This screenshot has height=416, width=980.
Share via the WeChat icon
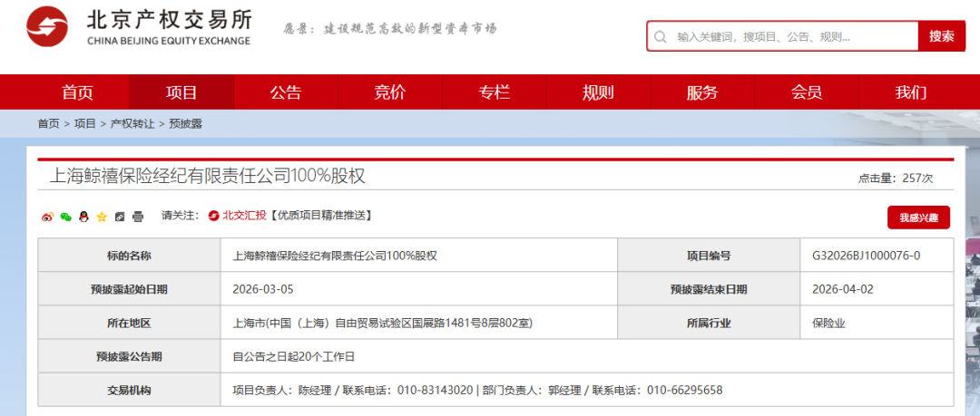coord(65,217)
